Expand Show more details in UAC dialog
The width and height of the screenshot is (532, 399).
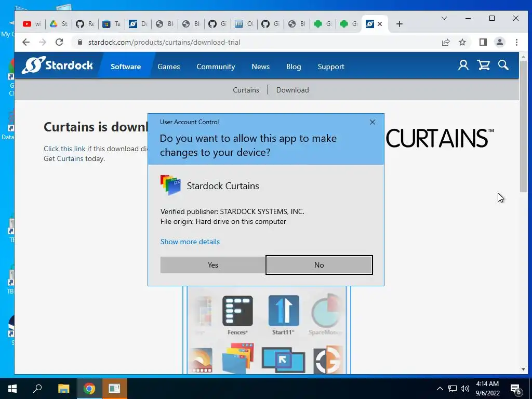pyautogui.click(x=190, y=242)
